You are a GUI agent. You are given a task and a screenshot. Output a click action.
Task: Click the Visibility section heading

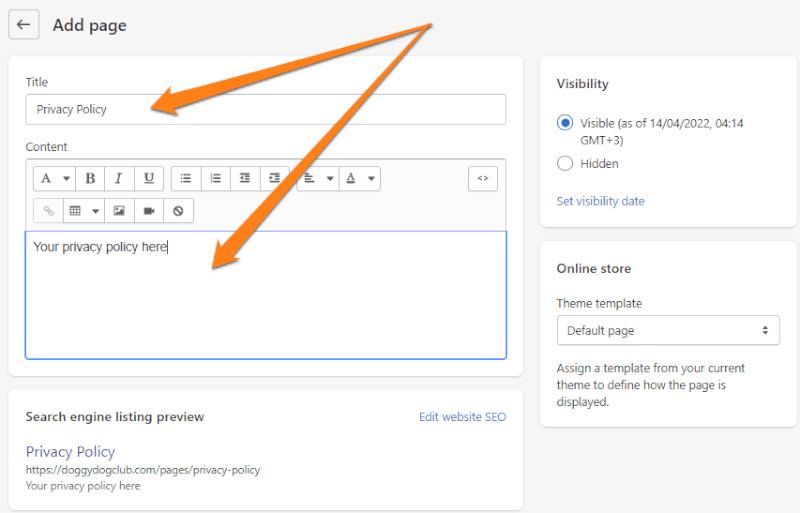583,84
